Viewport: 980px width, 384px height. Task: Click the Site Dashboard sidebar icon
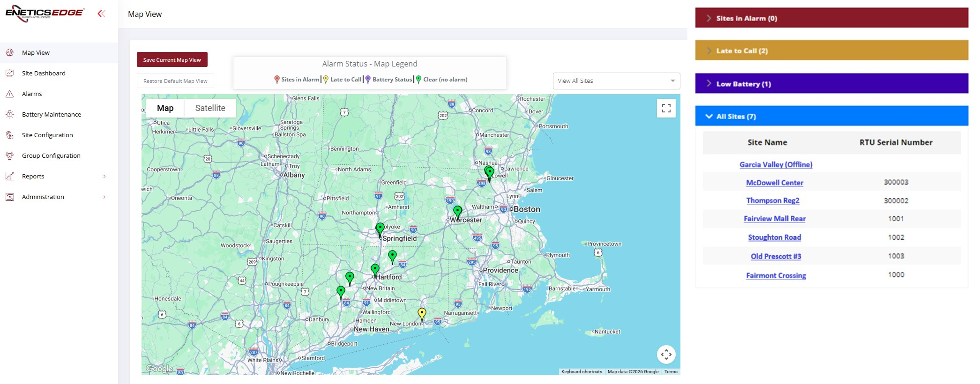[9, 73]
